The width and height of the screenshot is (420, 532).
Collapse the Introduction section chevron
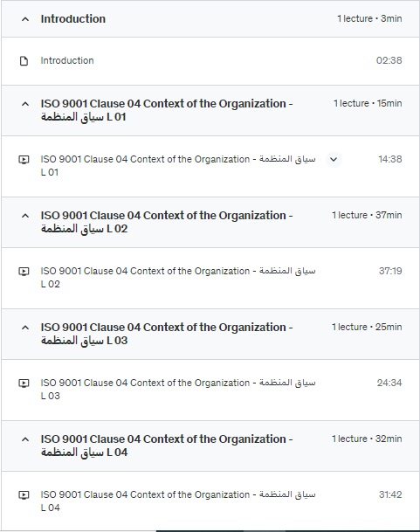point(25,19)
